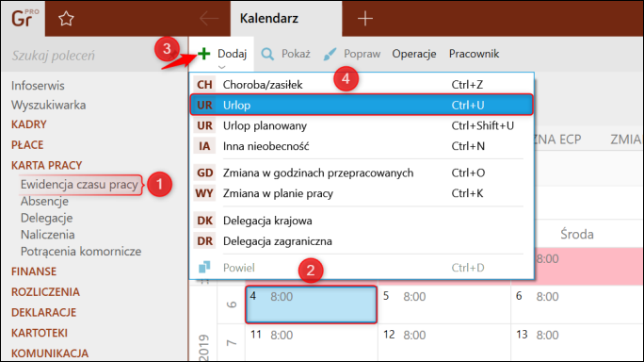Click the Środa column header

tap(577, 234)
